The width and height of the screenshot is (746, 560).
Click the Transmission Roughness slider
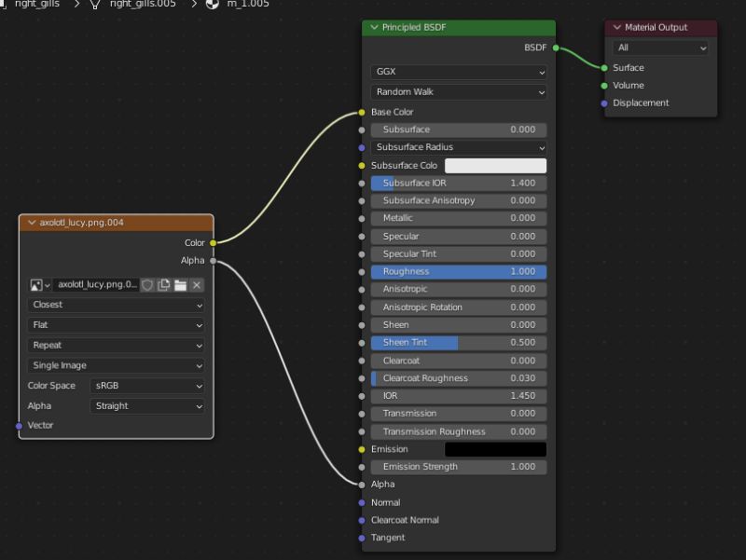pyautogui.click(x=459, y=431)
